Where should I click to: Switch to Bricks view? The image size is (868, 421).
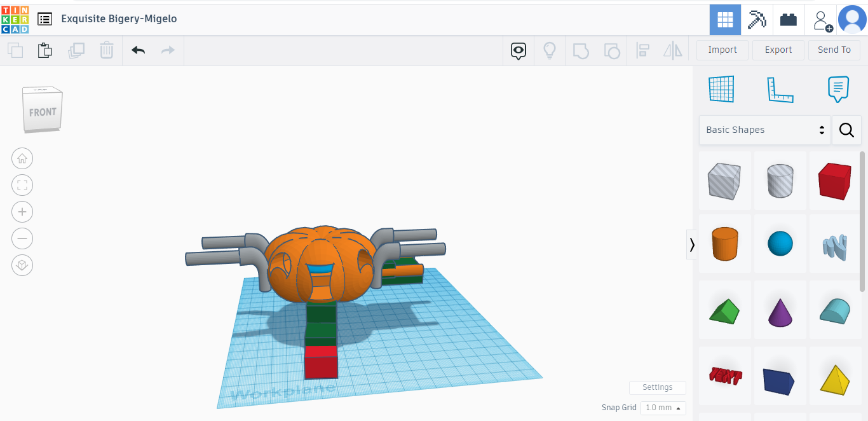tap(788, 19)
